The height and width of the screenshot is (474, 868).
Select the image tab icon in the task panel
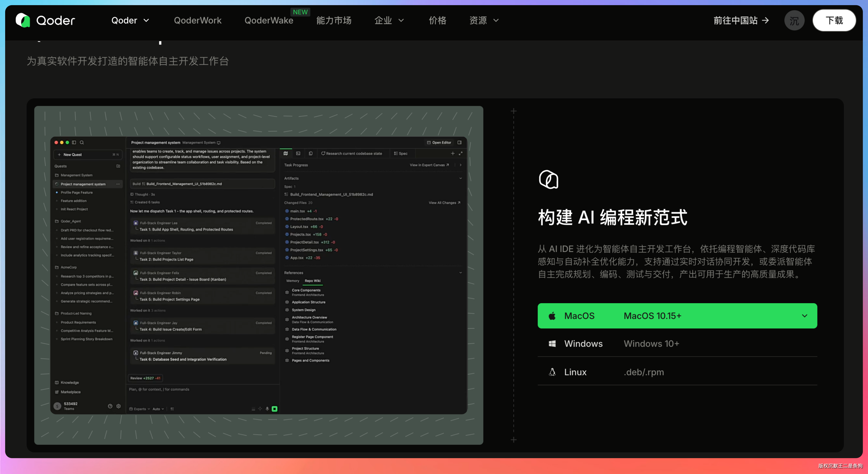pos(298,153)
